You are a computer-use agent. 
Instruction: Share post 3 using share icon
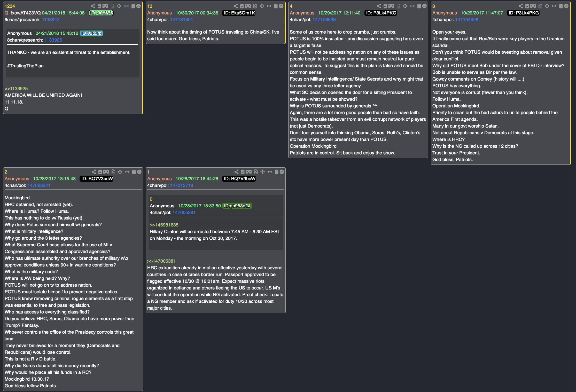tap(521, 6)
